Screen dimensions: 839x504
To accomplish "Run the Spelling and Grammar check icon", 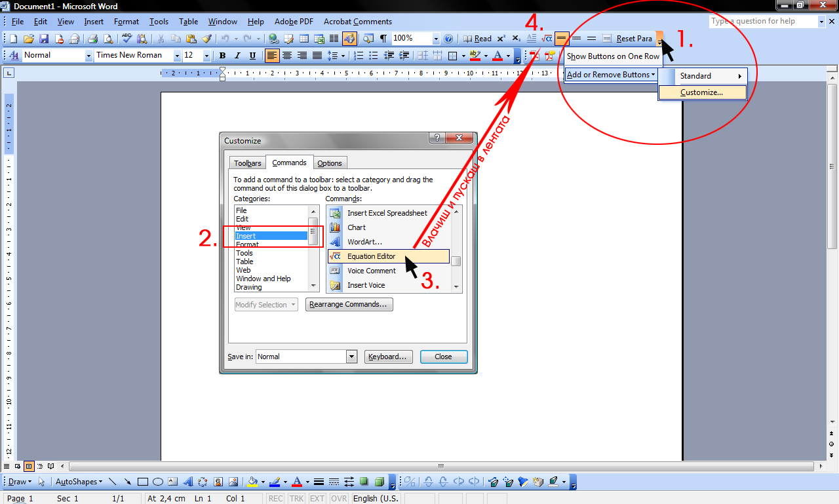I will click(x=127, y=39).
